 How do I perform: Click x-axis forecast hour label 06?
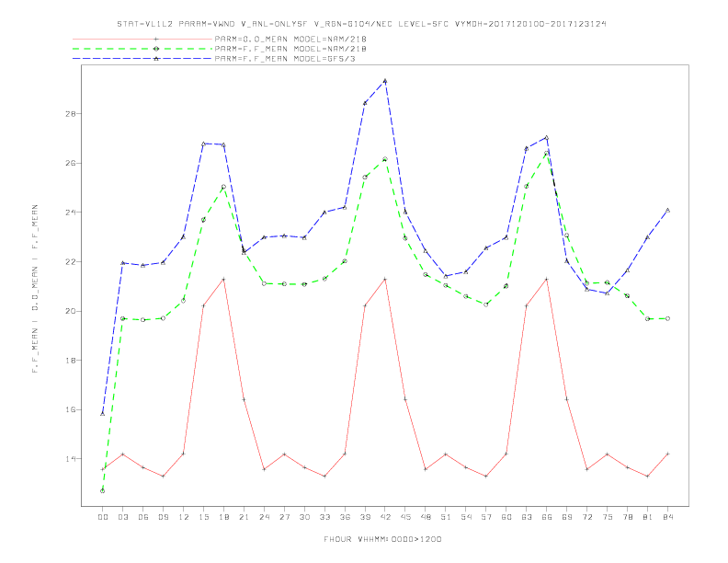tap(143, 517)
